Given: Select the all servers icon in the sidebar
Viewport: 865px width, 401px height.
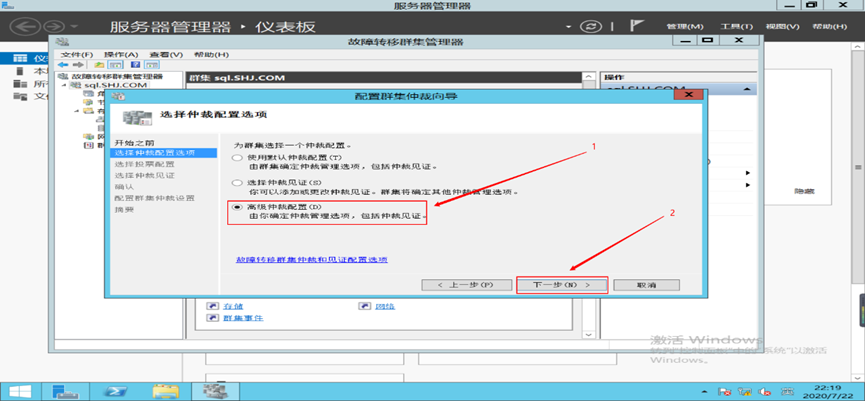Looking at the screenshot, I should pyautogui.click(x=20, y=84).
